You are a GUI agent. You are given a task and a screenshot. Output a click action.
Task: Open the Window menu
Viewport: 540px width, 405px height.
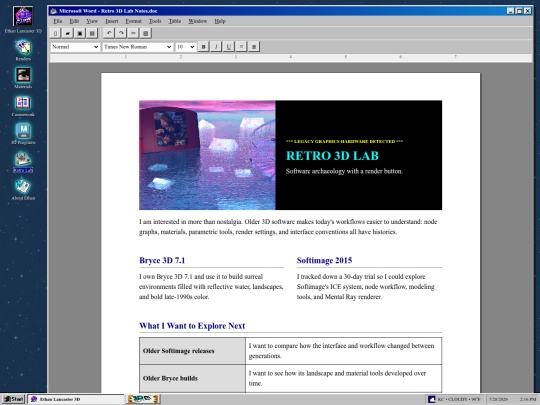[198, 21]
